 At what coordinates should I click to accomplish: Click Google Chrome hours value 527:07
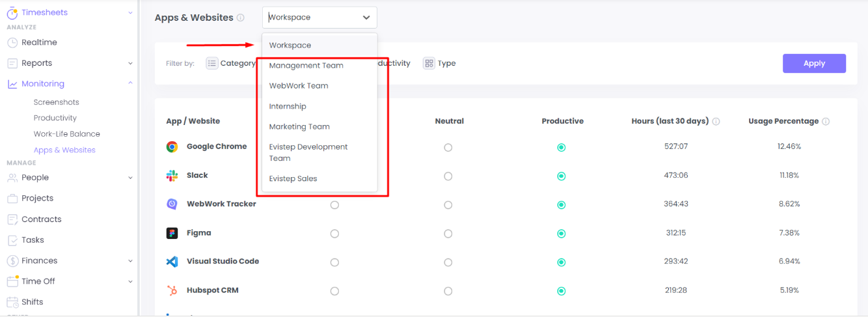[x=675, y=146]
